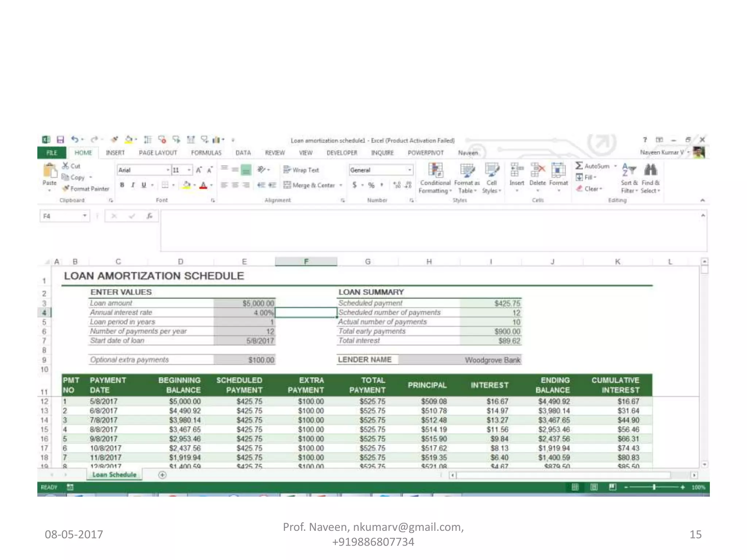Click the AutoSum sigma icon
Viewport: 747px width, 560px height.
point(579,166)
